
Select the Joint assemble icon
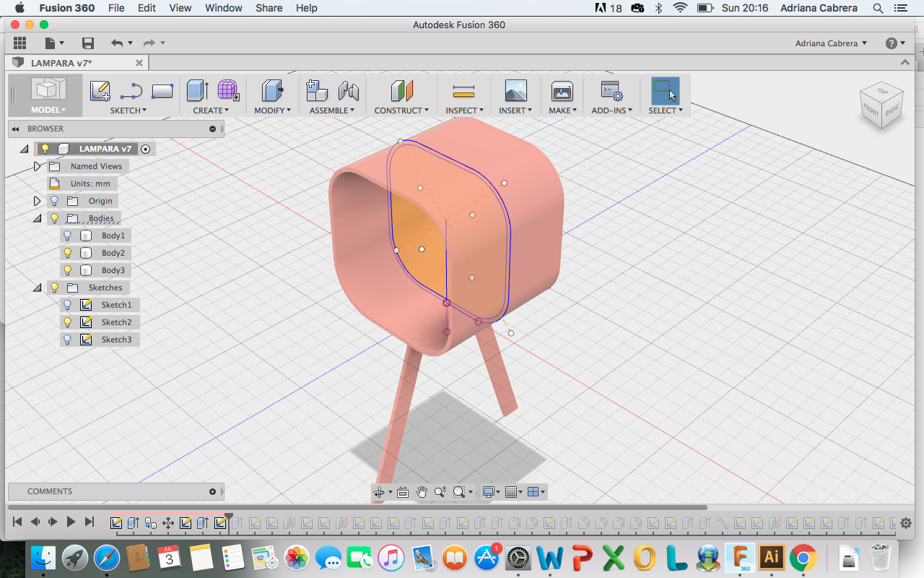click(348, 91)
